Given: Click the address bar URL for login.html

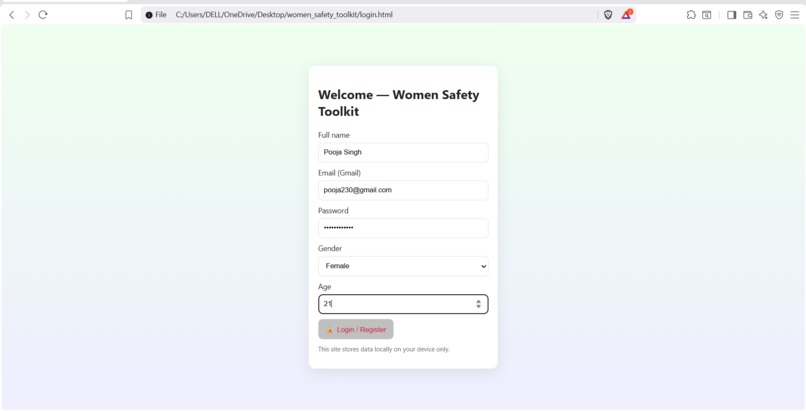Looking at the screenshot, I should point(284,15).
